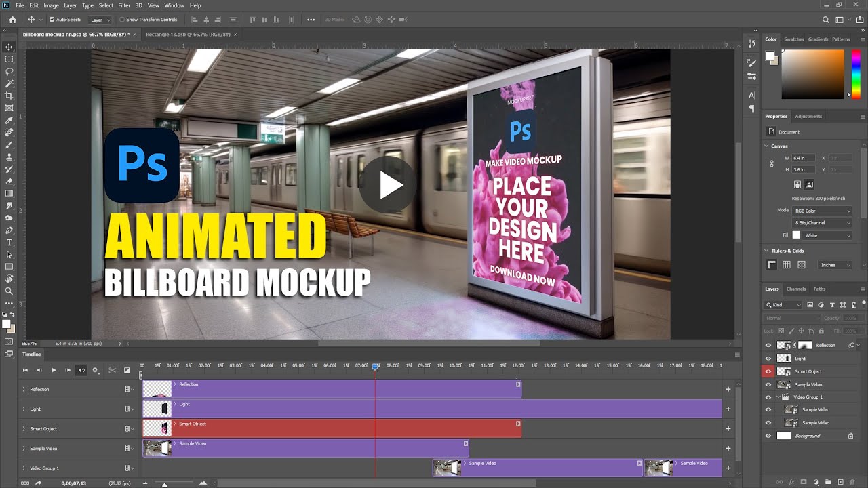This screenshot has height=488, width=868.
Task: Select the Rectangle shape tool
Action: [x=9, y=266]
